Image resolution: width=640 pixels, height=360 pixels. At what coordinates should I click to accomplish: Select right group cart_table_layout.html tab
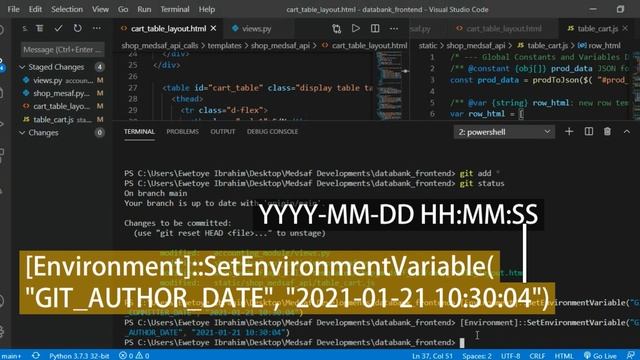coord(504,29)
